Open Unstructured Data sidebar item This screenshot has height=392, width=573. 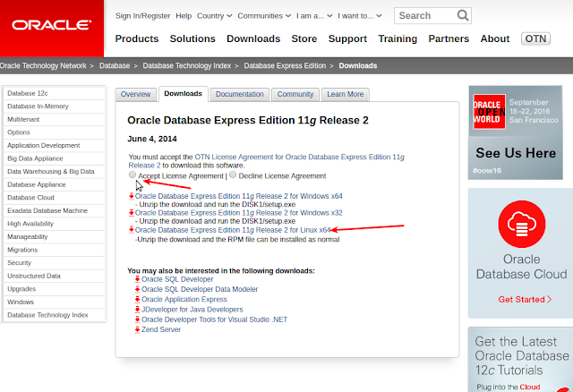(x=54, y=276)
